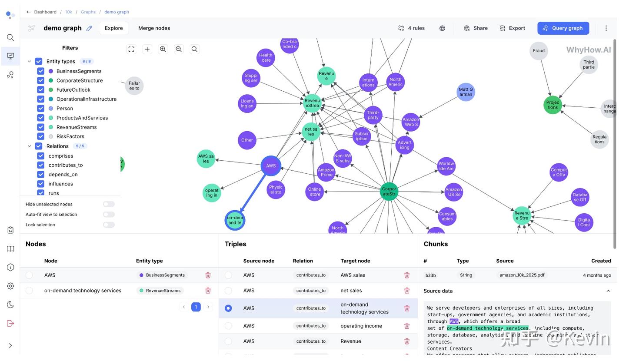626x364 pixels.
Task: Switch to the Merge nodes tab
Action: point(154,28)
